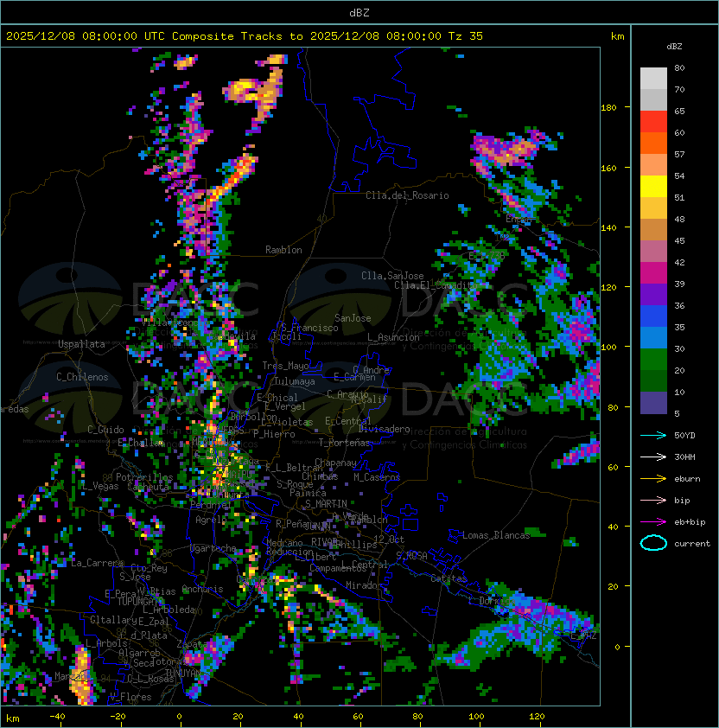Click the 180 tick on right axis
The image size is (719, 728).
click(x=608, y=108)
